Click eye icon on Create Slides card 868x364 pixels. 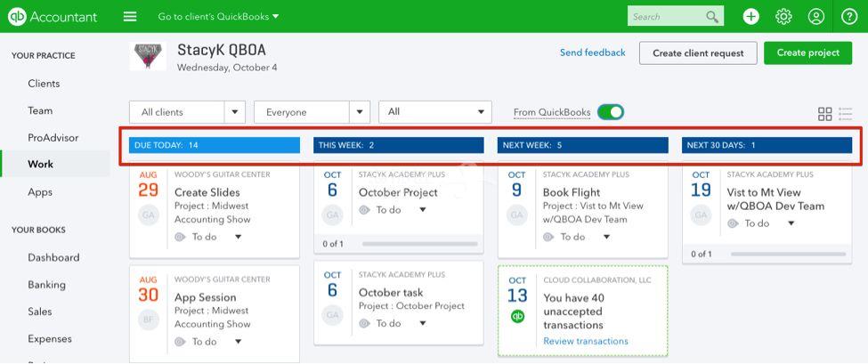point(179,237)
